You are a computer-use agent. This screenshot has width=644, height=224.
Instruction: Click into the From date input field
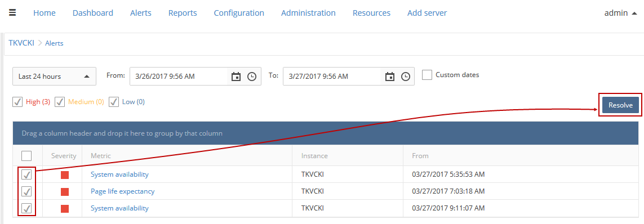coord(179,77)
